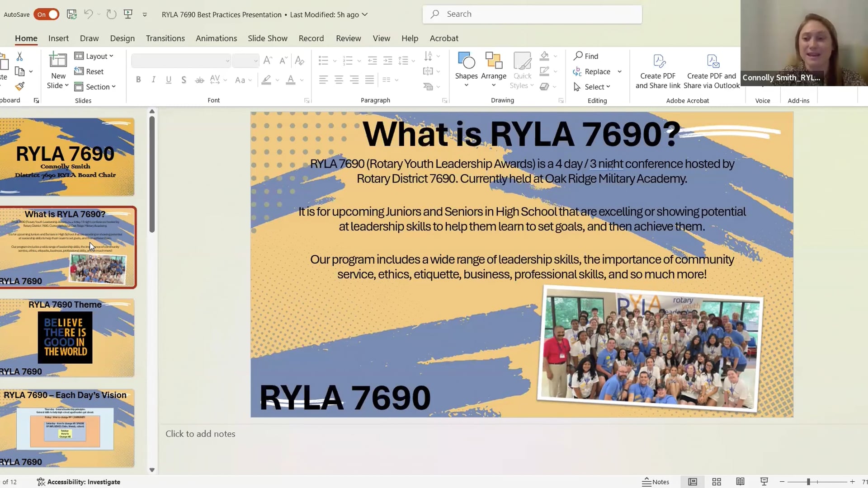Open Customize Quick Access Toolbar dropdown
868x488 pixels.
[145, 14]
